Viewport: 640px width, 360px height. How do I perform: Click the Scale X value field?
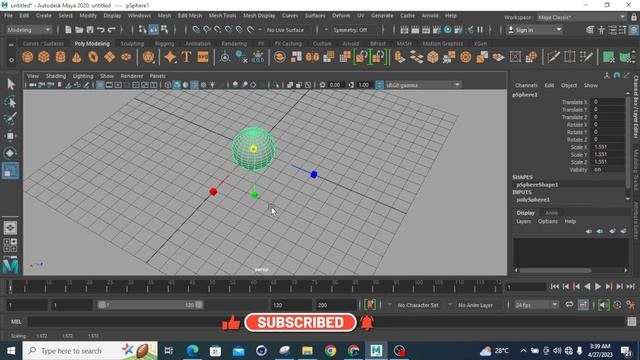click(x=607, y=147)
